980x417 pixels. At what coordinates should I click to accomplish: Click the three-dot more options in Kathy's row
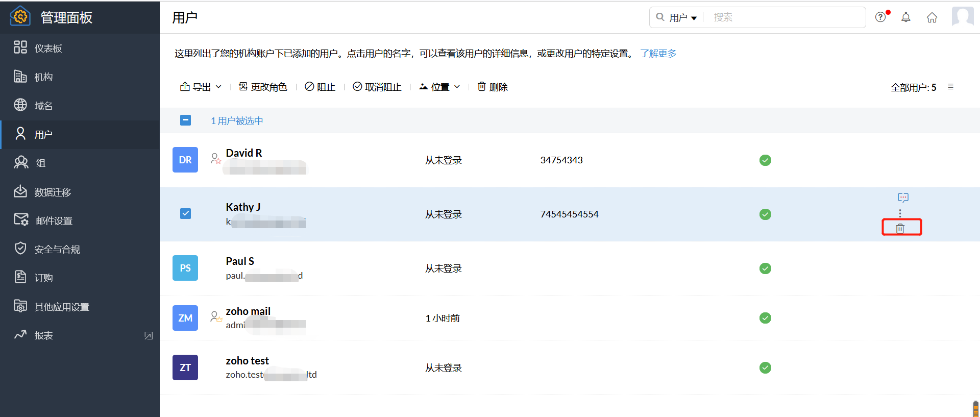point(900,213)
